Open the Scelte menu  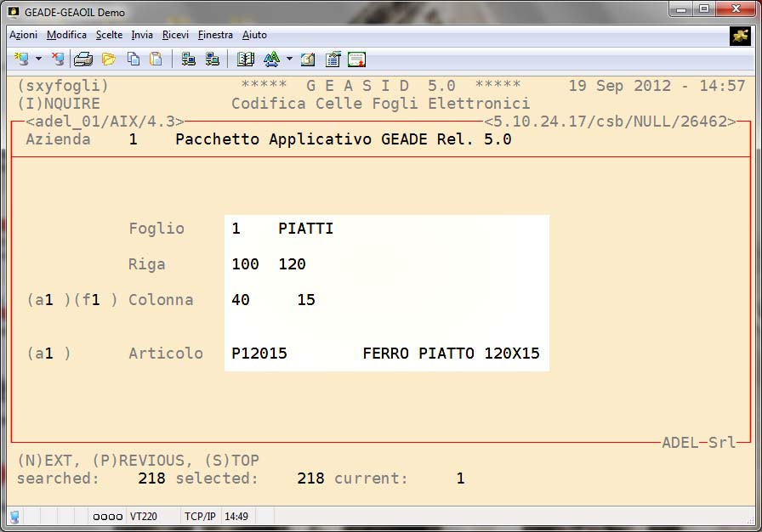[x=109, y=35]
